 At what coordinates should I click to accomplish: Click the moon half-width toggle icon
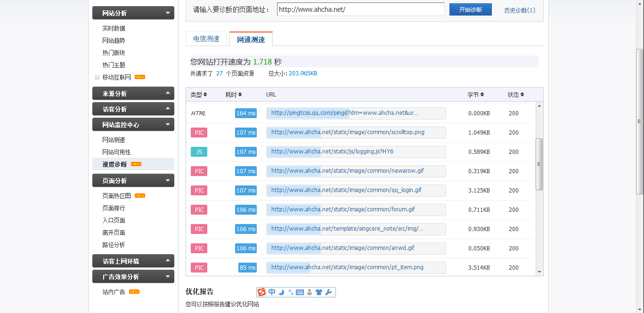tap(281, 292)
